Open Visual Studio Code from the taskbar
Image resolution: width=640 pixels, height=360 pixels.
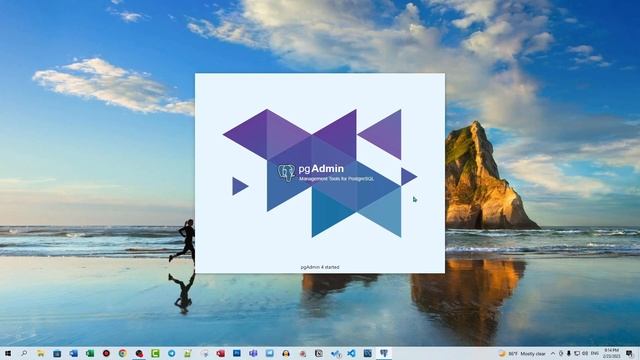pos(351,353)
